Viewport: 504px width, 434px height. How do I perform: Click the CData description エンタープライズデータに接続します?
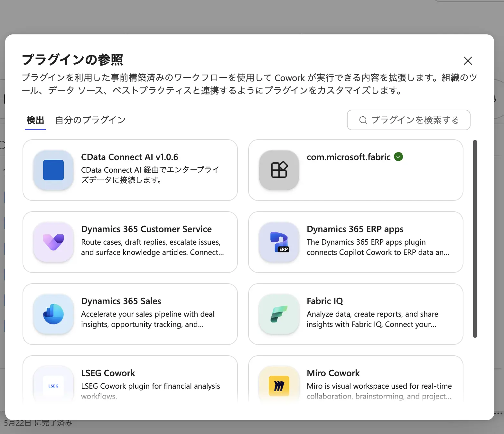150,175
